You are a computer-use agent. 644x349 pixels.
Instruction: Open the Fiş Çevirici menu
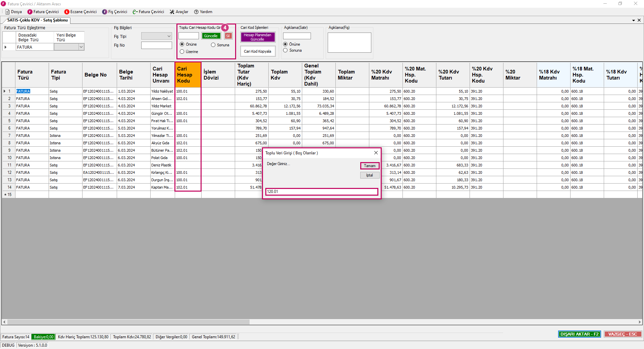(x=115, y=12)
